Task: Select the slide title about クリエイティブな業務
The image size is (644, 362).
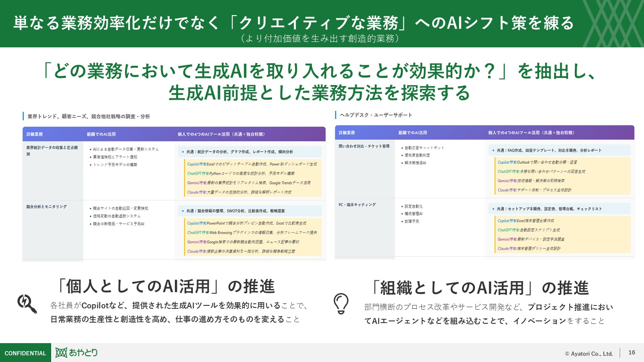Action: pos(293,23)
